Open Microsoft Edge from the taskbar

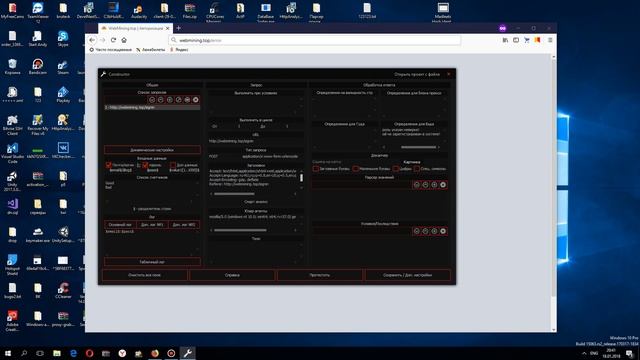coord(73,353)
